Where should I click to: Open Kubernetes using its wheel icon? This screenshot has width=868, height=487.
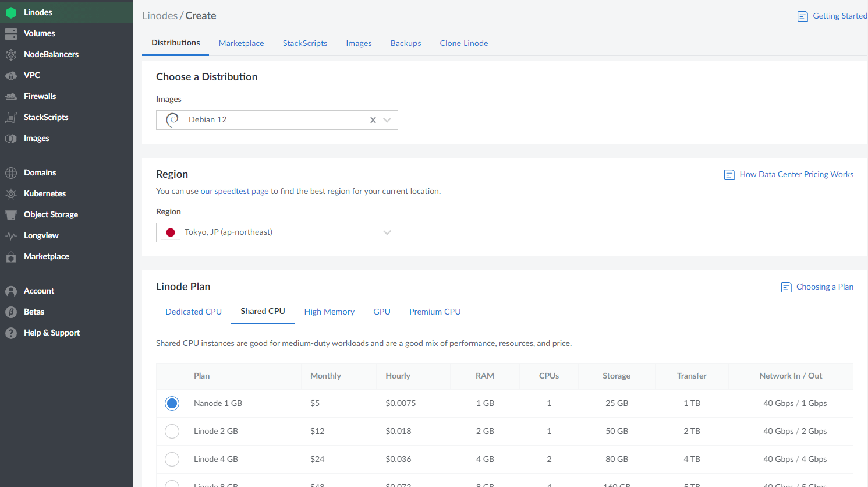(11, 194)
